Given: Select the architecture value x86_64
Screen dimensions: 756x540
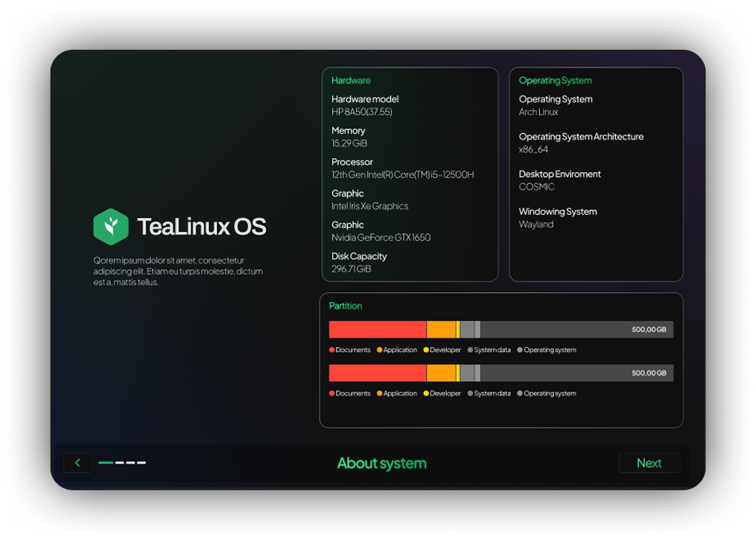Looking at the screenshot, I should point(533,149).
